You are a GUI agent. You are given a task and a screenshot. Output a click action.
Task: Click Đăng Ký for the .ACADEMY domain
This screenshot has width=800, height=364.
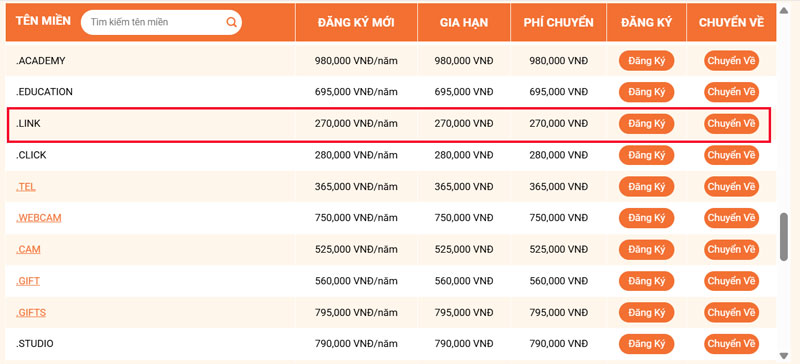click(x=646, y=61)
